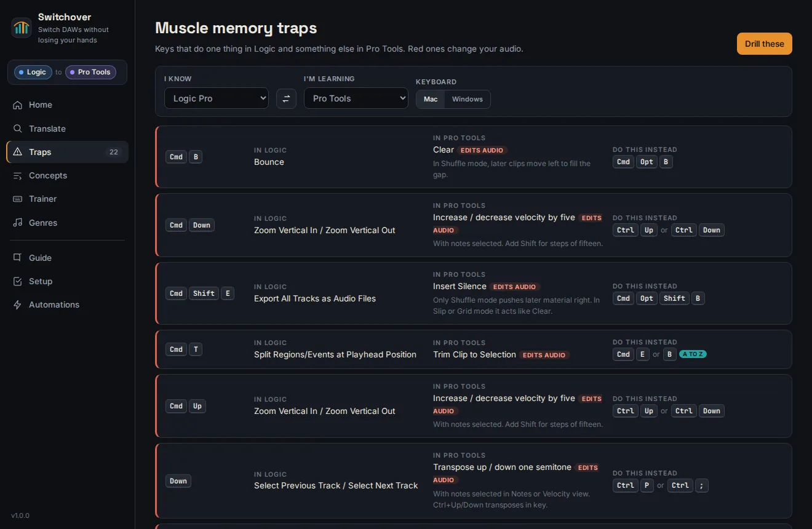Select Mac keyboard layout

tap(431, 99)
